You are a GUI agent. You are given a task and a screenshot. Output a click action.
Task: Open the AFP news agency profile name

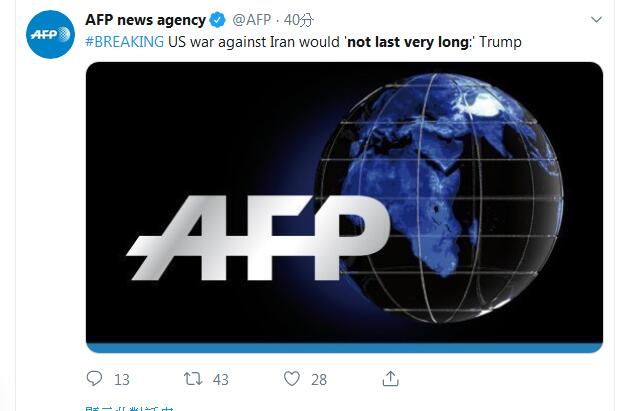(145, 20)
